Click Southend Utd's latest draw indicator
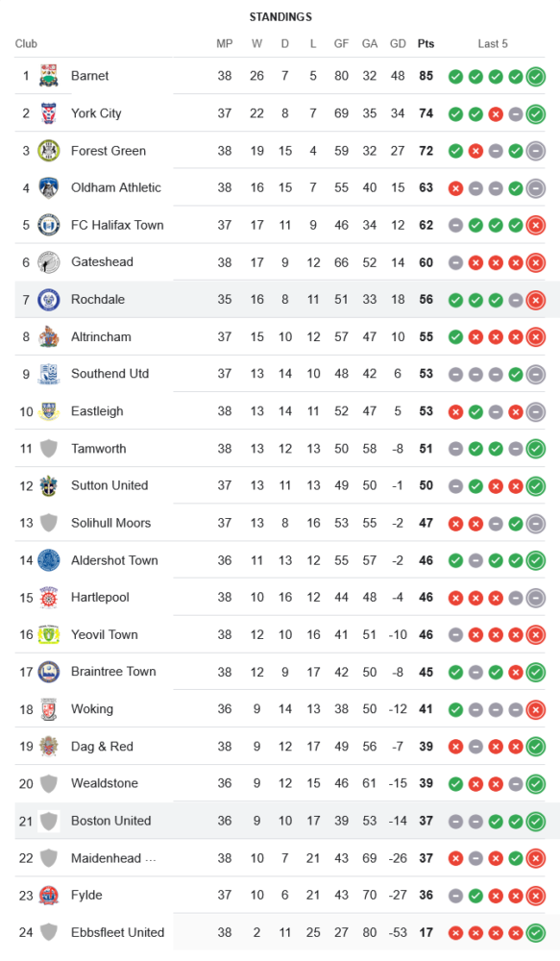Screen dimensions: 560x961 click(535, 375)
